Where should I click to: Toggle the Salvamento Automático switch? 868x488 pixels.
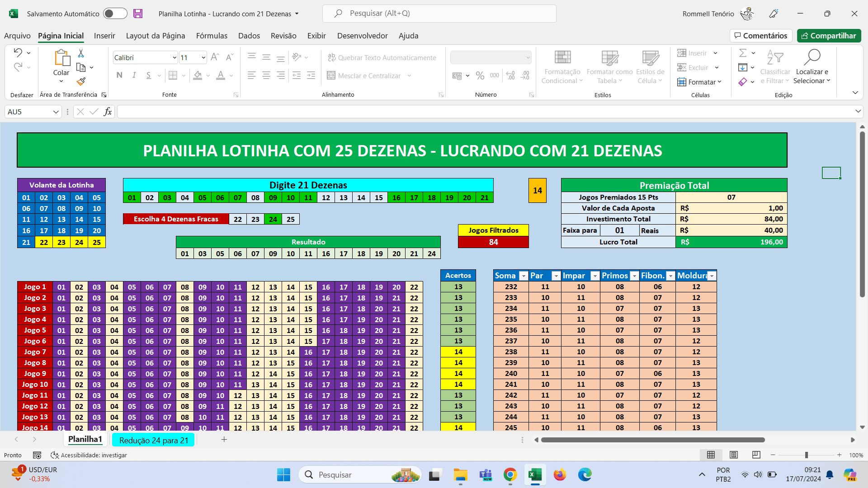(x=115, y=14)
